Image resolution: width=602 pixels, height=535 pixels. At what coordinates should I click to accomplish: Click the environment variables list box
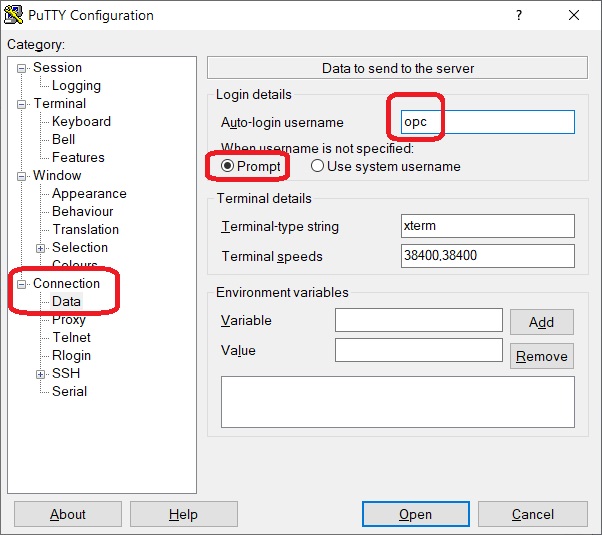pyautogui.click(x=398, y=402)
